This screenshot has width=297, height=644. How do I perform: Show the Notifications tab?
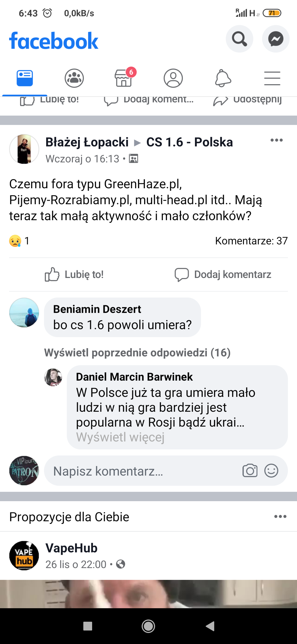pos(223,78)
